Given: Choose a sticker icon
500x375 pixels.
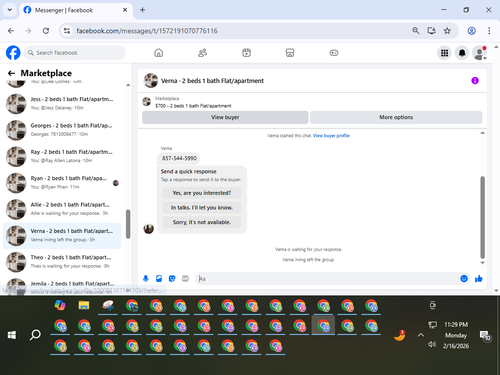Looking at the screenshot, I should (172, 278).
